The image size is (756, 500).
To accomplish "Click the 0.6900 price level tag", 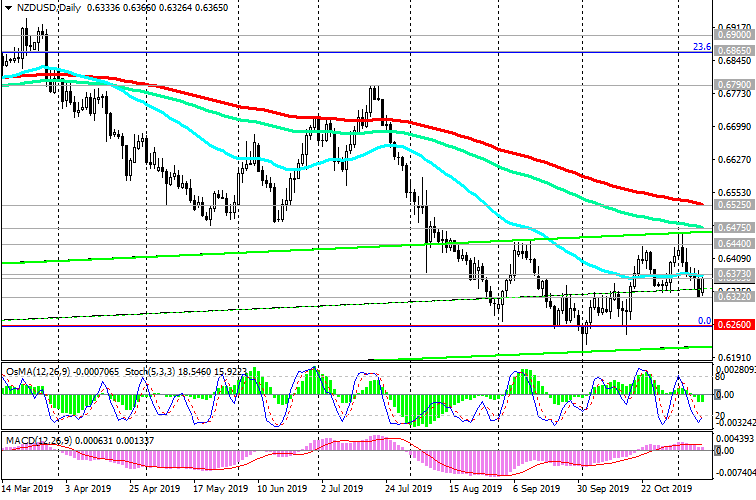I will click(x=733, y=34).
